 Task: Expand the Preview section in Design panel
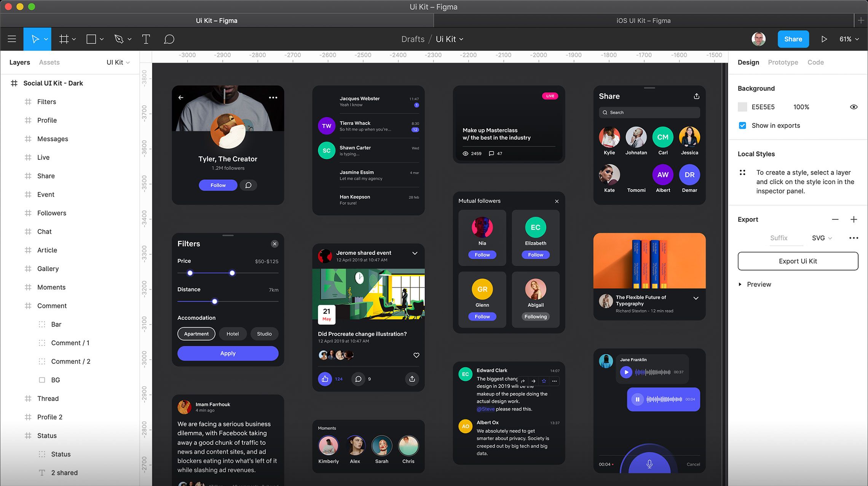741,284
